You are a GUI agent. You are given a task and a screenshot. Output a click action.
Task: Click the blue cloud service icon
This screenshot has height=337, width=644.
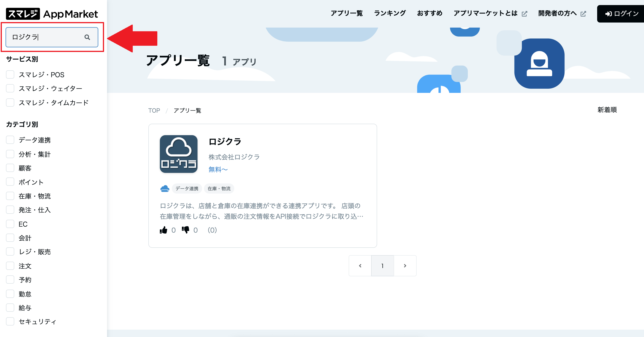(x=165, y=188)
